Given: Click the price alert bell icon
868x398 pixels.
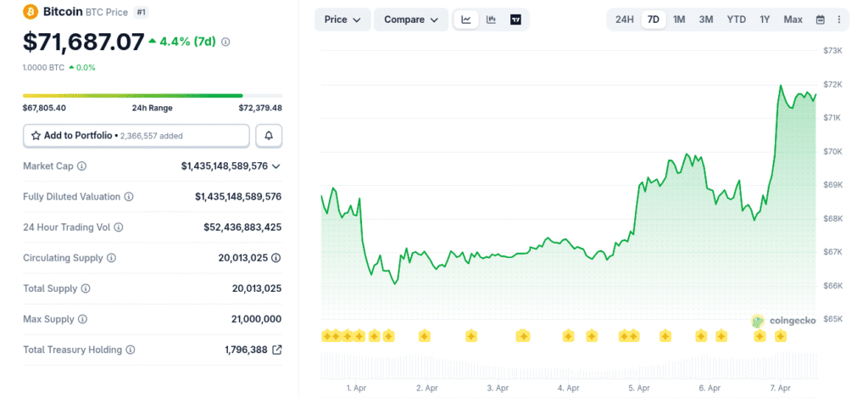Looking at the screenshot, I should click(269, 136).
